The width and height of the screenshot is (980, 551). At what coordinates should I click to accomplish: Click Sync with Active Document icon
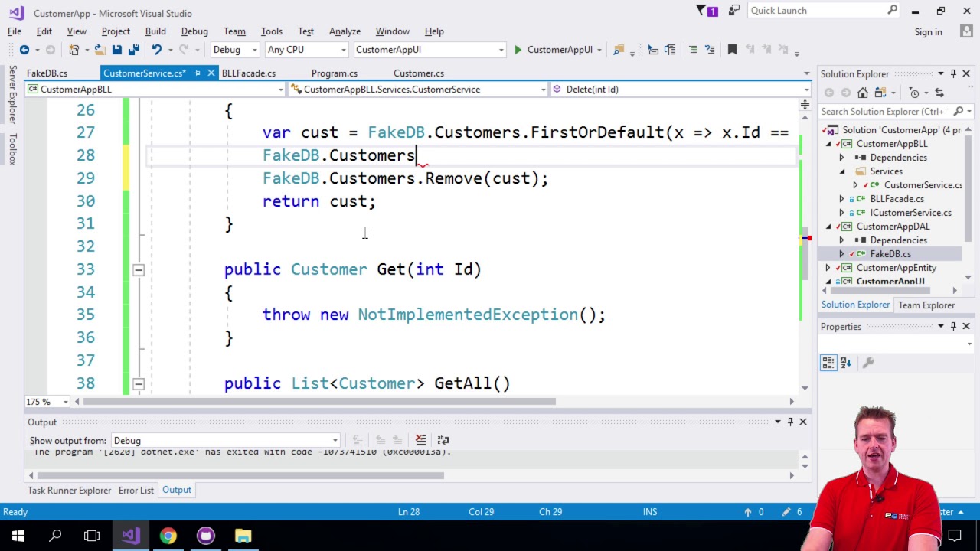coord(939,93)
